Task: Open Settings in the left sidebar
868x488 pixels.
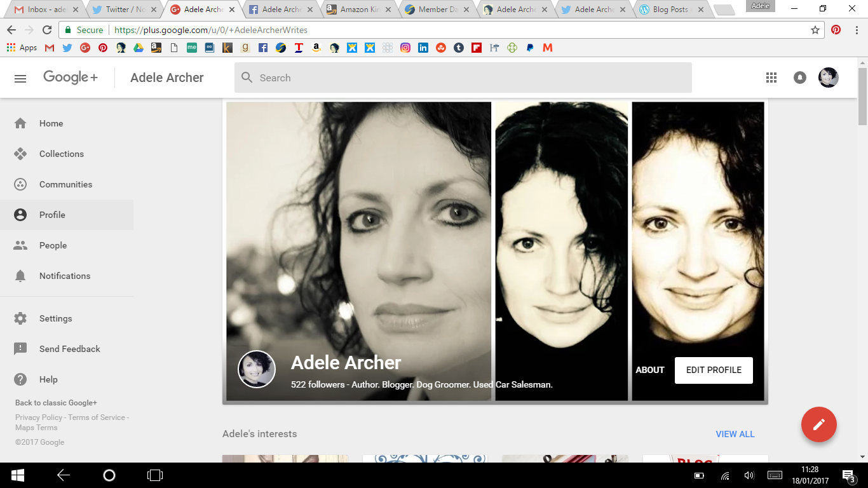Action: click(x=55, y=318)
